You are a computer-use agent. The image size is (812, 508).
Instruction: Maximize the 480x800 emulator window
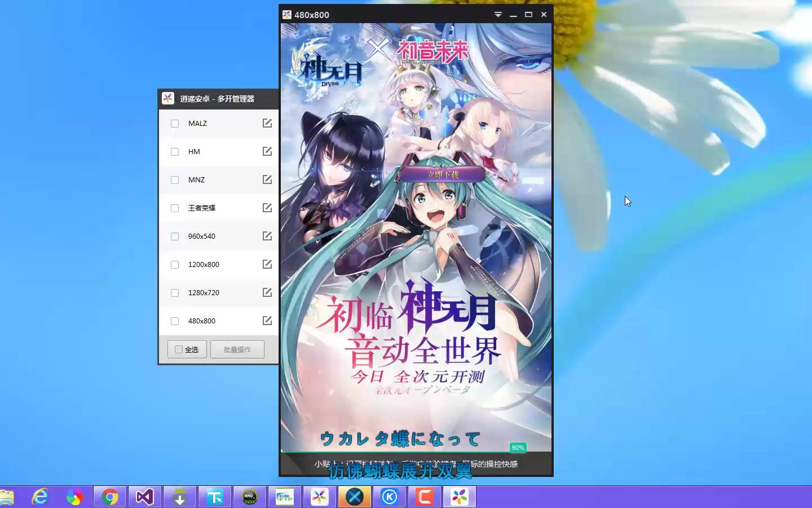[528, 15]
